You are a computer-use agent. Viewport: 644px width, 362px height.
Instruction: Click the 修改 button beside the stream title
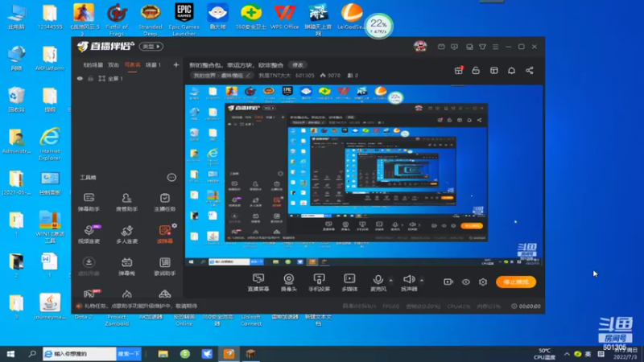click(x=297, y=65)
